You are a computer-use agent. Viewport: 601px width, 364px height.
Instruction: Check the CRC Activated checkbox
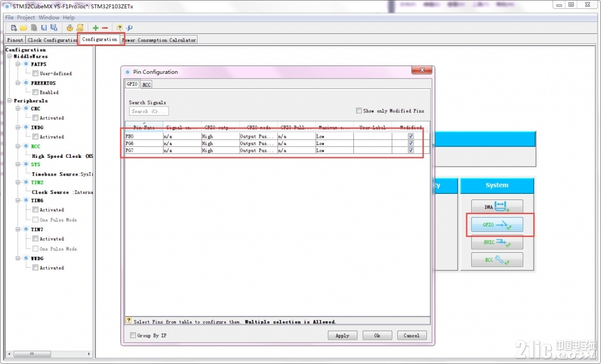click(x=35, y=117)
